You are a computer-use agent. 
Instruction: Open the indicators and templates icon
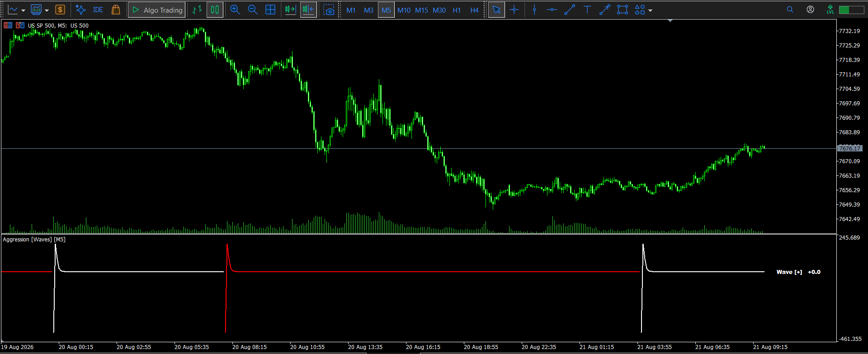tap(36, 10)
